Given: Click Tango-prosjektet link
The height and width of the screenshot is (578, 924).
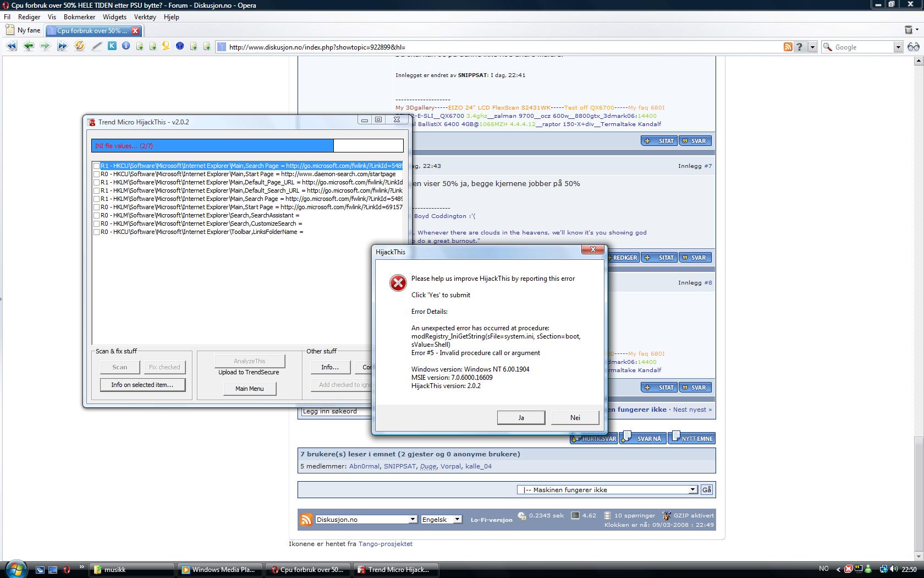Looking at the screenshot, I should (x=385, y=544).
